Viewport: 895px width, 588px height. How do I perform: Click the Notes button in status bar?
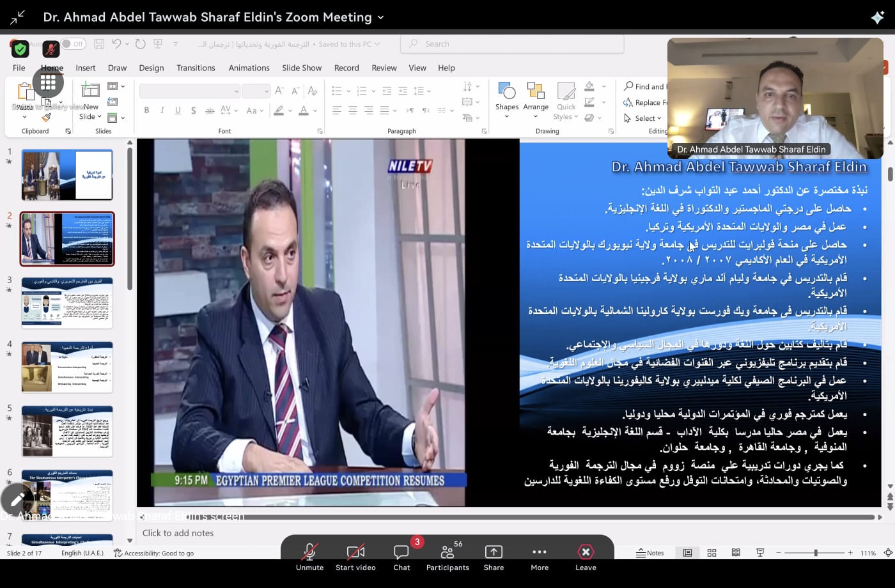tap(650, 553)
